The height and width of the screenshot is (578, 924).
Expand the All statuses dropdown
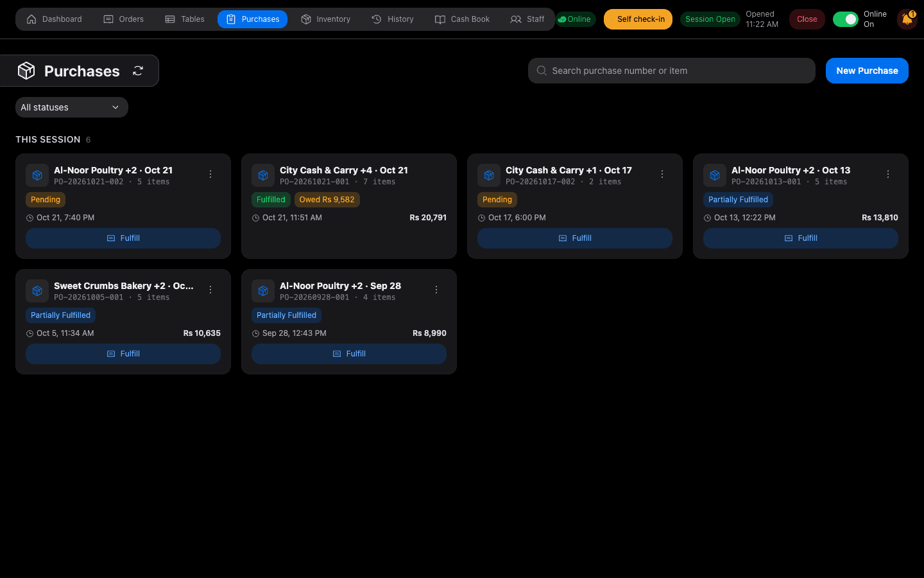(x=72, y=107)
